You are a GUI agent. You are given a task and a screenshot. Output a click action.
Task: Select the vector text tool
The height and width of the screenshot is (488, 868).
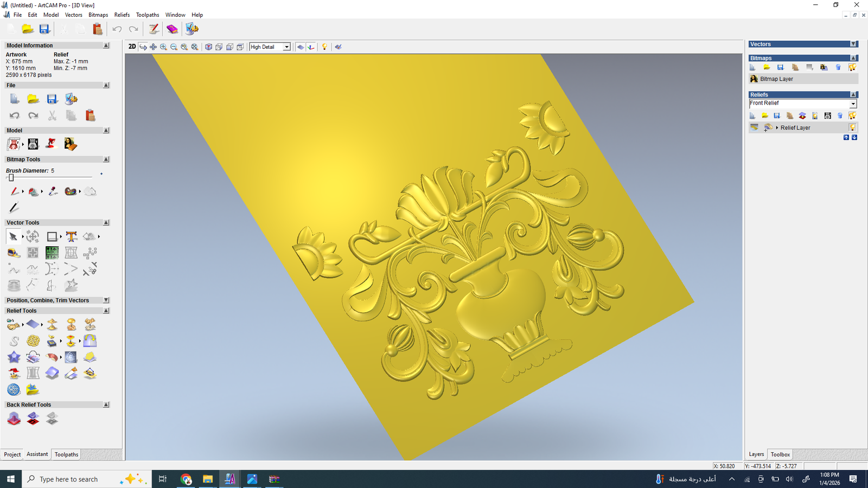pyautogui.click(x=71, y=236)
